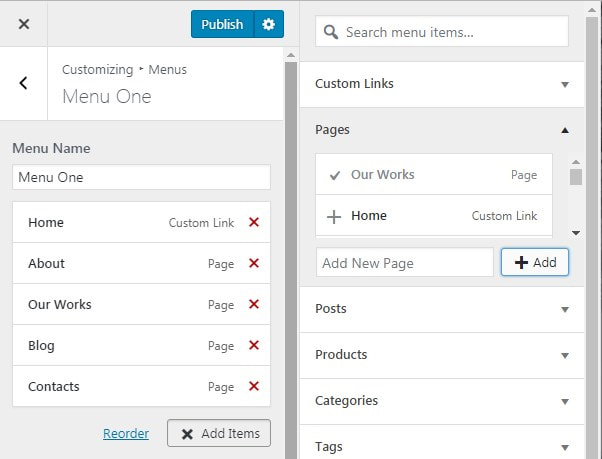The image size is (602, 459).
Task: Focus the Search menu items field
Action: (442, 31)
